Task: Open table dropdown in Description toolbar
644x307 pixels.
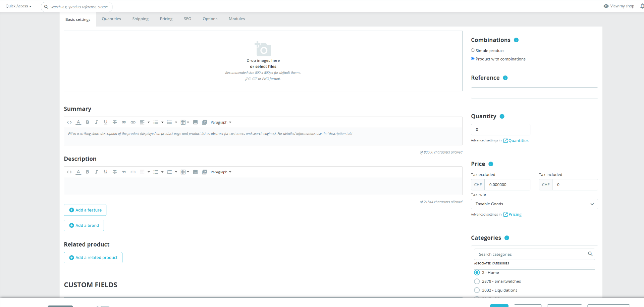Action: pyautogui.click(x=185, y=172)
